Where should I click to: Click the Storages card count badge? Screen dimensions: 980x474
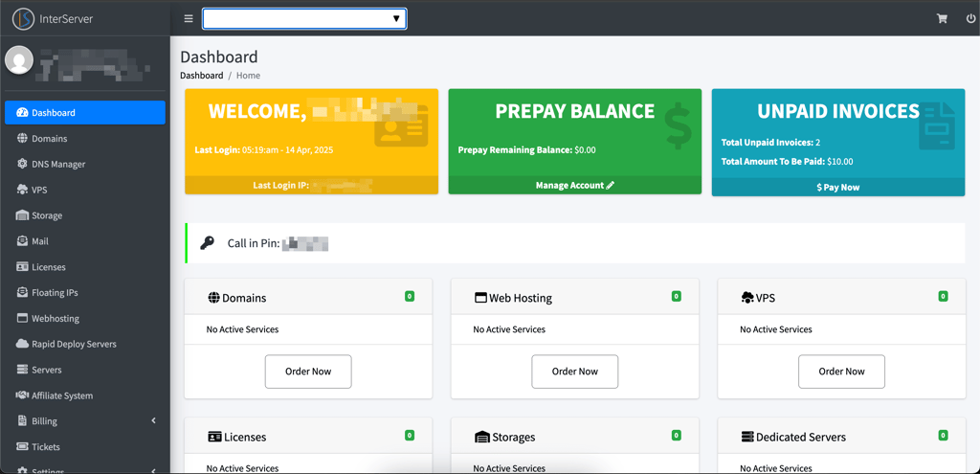[677, 436]
